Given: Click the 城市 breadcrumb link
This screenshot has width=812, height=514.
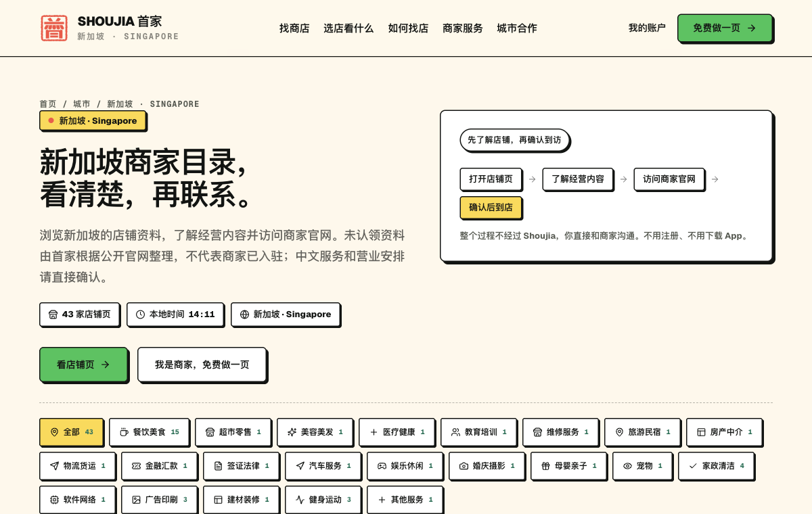Looking at the screenshot, I should [82, 104].
